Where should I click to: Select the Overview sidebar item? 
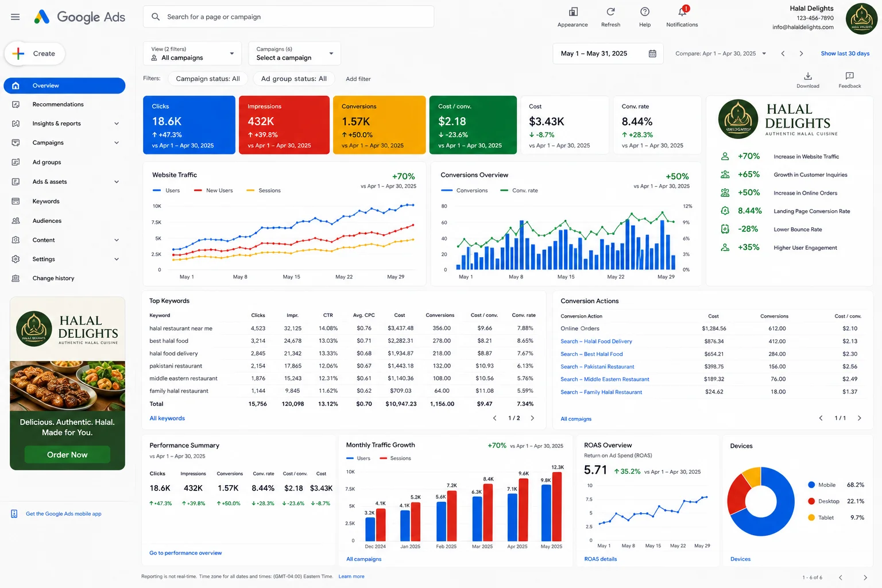64,86
